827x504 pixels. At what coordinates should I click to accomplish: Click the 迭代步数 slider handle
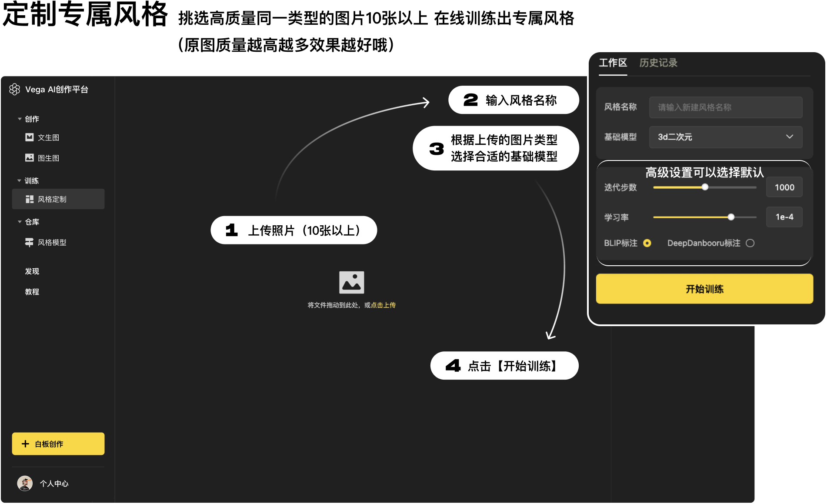(705, 187)
